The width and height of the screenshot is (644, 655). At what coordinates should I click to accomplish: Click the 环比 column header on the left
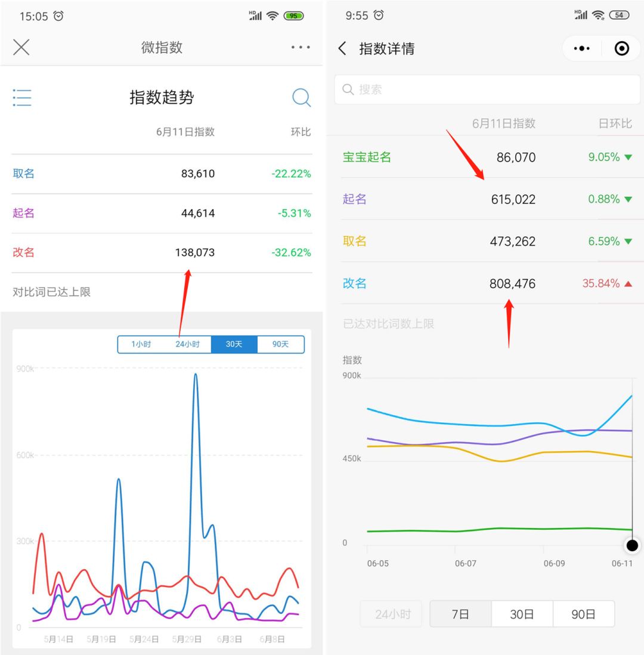301,132
